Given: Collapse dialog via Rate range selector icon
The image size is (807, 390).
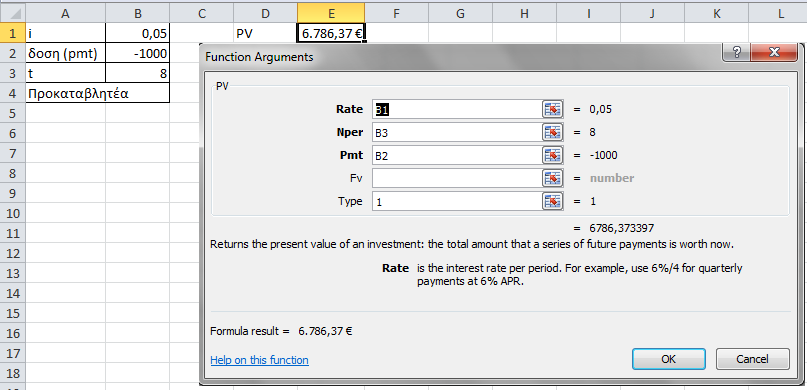Looking at the screenshot, I should (x=553, y=109).
